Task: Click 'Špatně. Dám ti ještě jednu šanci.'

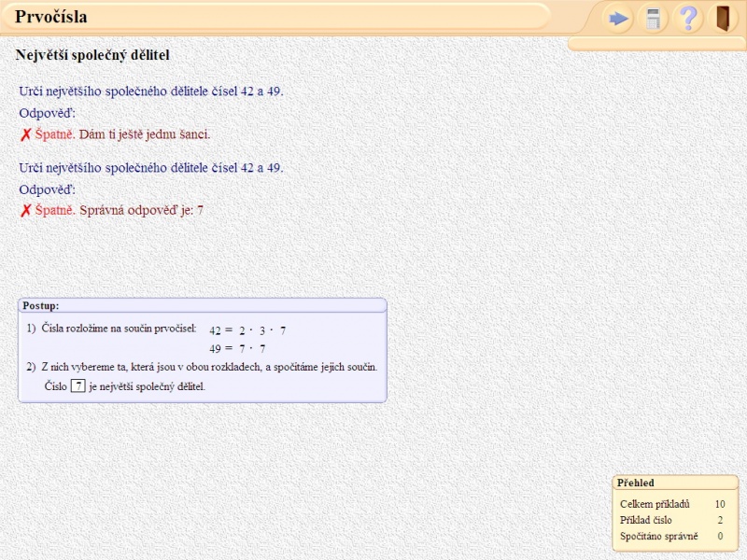Action: (x=122, y=134)
